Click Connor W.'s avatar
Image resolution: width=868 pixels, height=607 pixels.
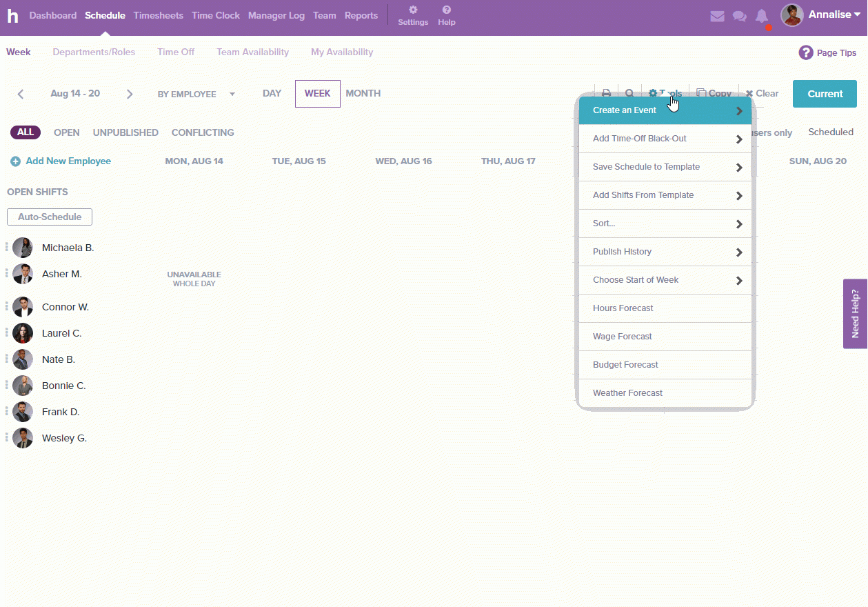[23, 307]
